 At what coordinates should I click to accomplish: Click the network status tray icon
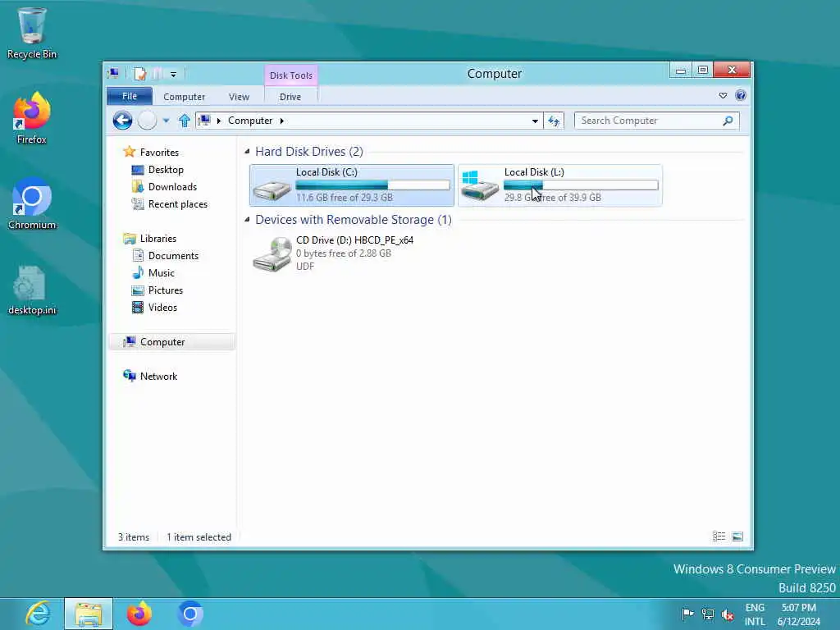tap(708, 614)
